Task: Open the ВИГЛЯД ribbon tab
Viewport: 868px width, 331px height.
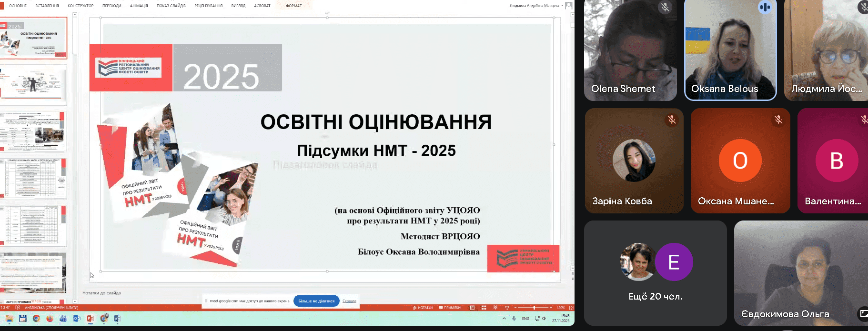Action: [238, 6]
